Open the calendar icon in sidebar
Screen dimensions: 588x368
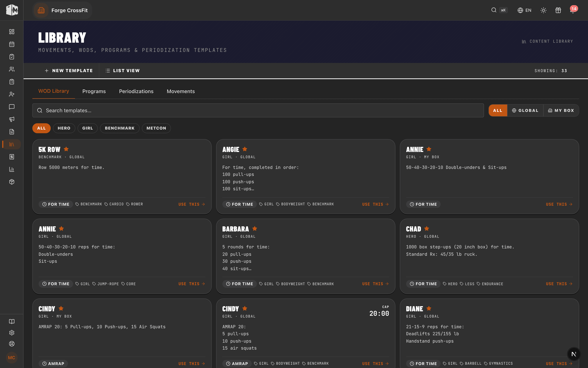click(x=12, y=44)
